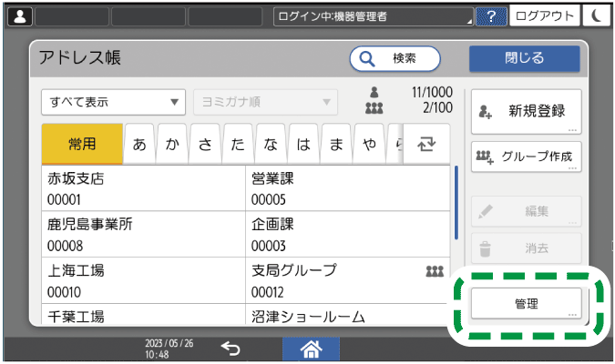Select the さ tab

[x=205, y=144]
